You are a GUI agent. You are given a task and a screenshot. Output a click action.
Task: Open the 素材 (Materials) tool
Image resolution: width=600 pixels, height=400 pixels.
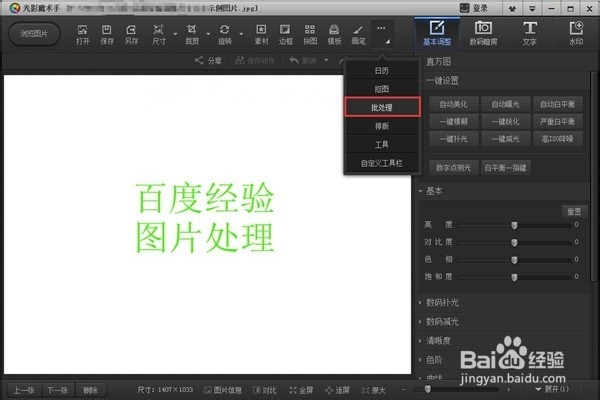click(261, 34)
